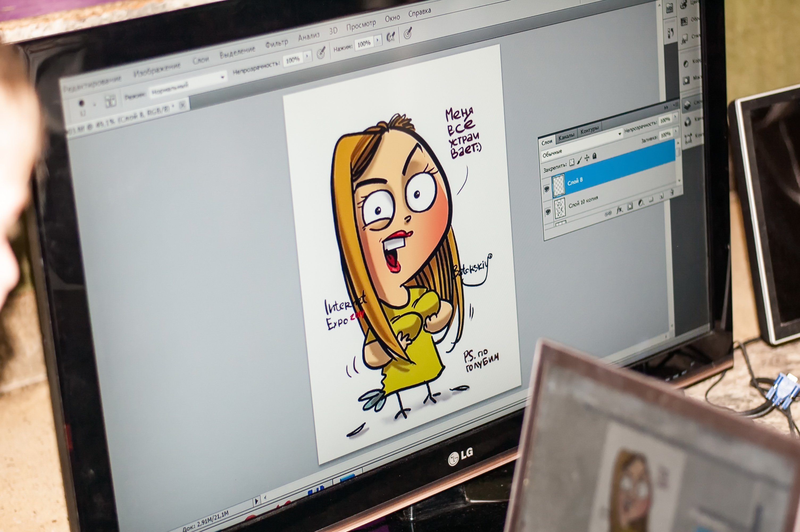
Task: Open the Заливка fill slider arrow
Action: (x=676, y=131)
